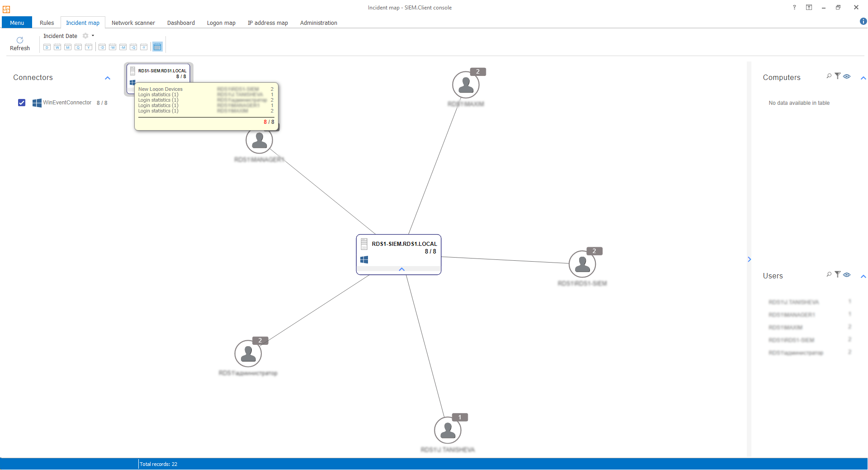Uncheck the WinEventConnector checkbox
The width and height of the screenshot is (868, 470).
(22, 103)
